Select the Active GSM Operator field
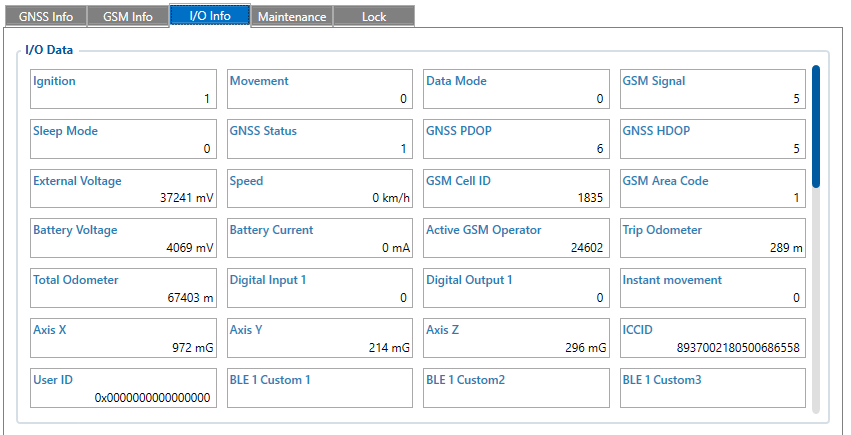The width and height of the screenshot is (851, 435). (x=516, y=238)
